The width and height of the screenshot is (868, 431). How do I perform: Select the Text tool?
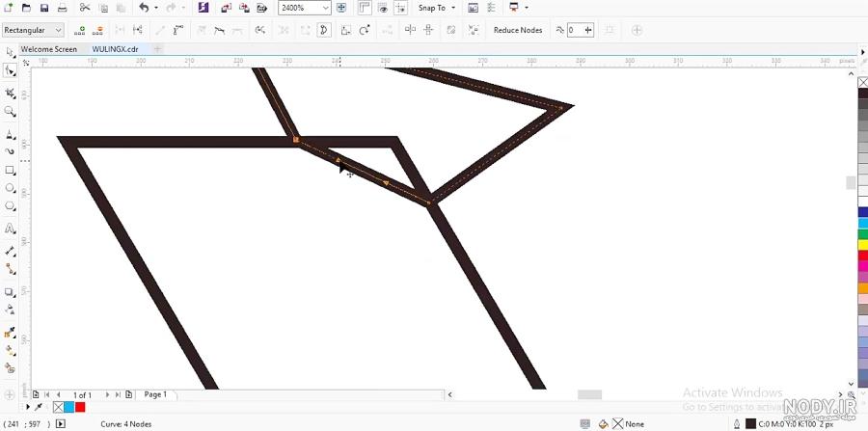click(x=10, y=229)
